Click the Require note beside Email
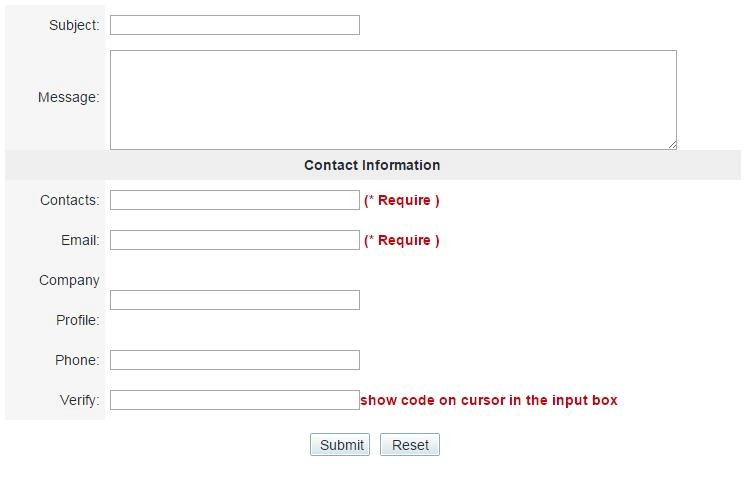 [x=402, y=240]
